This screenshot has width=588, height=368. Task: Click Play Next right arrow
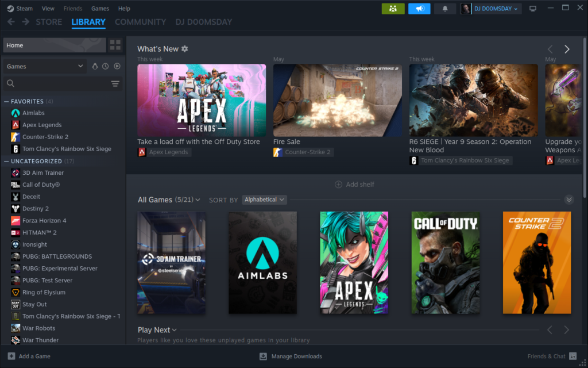click(566, 330)
